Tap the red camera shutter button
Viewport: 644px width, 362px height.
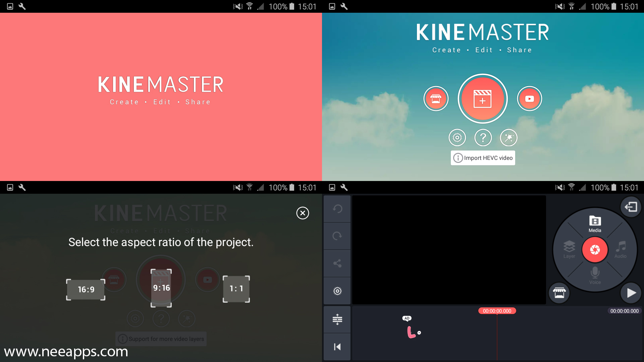(595, 250)
